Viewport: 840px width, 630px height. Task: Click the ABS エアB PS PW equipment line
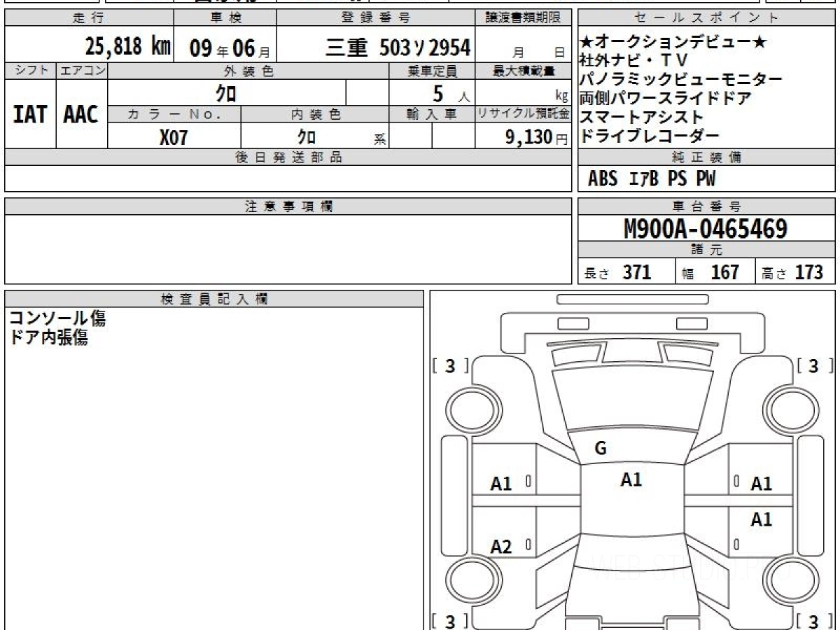652,179
